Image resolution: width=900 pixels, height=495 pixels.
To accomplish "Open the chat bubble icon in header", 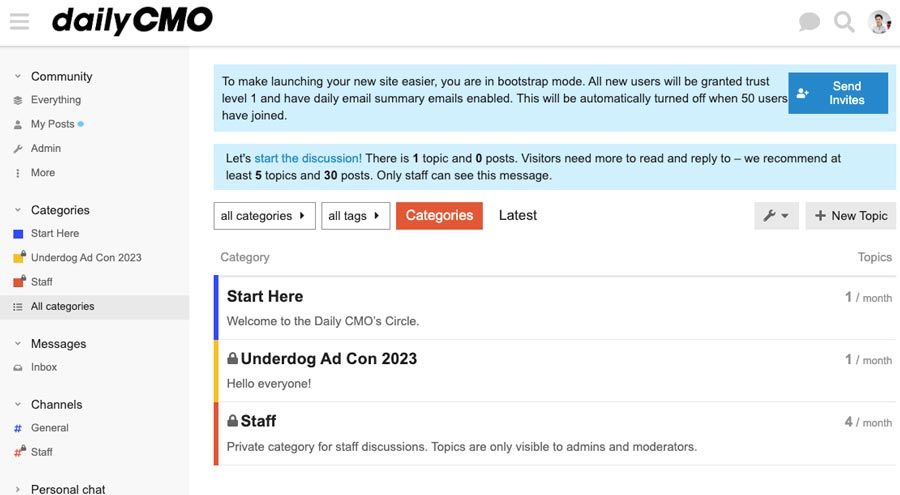I will 809,22.
